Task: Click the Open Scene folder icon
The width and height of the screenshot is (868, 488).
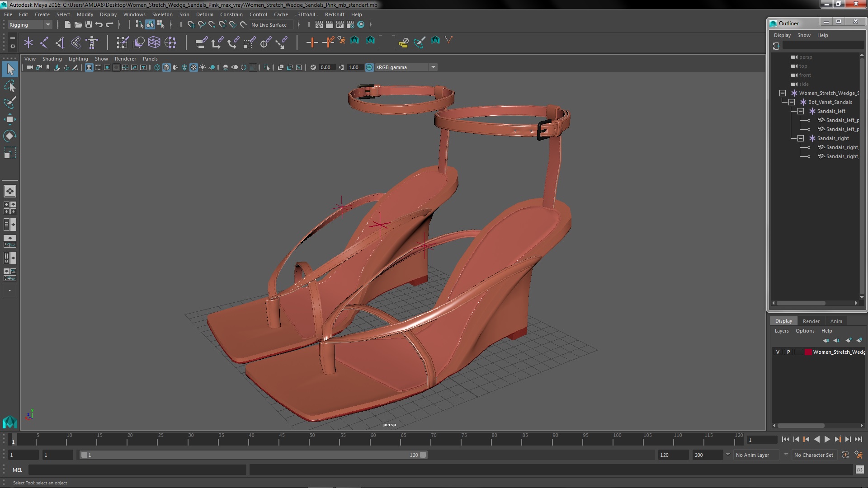Action: (78, 24)
